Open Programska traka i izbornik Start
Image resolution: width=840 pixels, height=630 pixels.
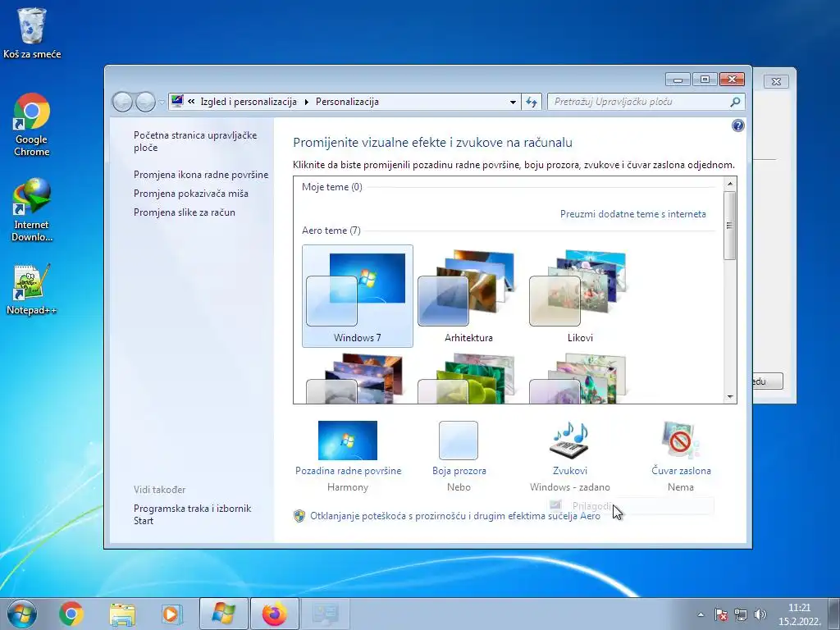[192, 514]
